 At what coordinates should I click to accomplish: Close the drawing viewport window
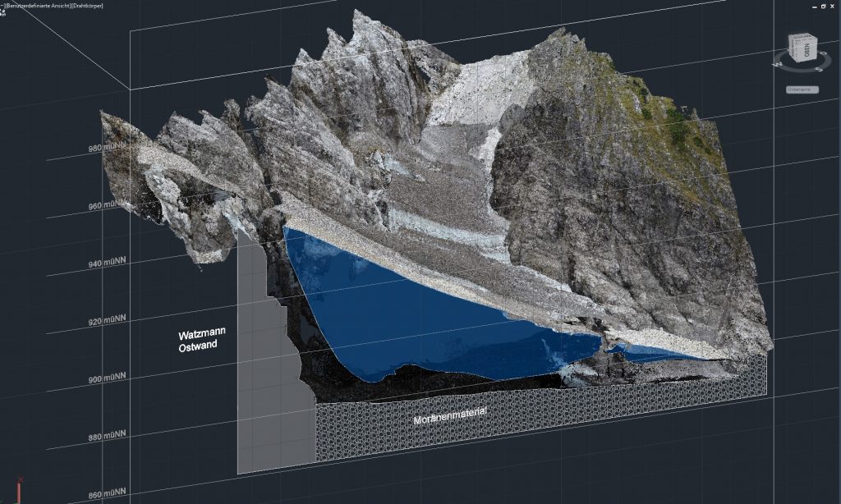(834, 5)
